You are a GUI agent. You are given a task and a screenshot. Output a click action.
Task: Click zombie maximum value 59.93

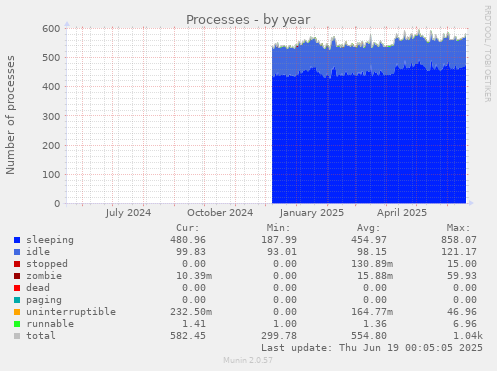click(462, 276)
